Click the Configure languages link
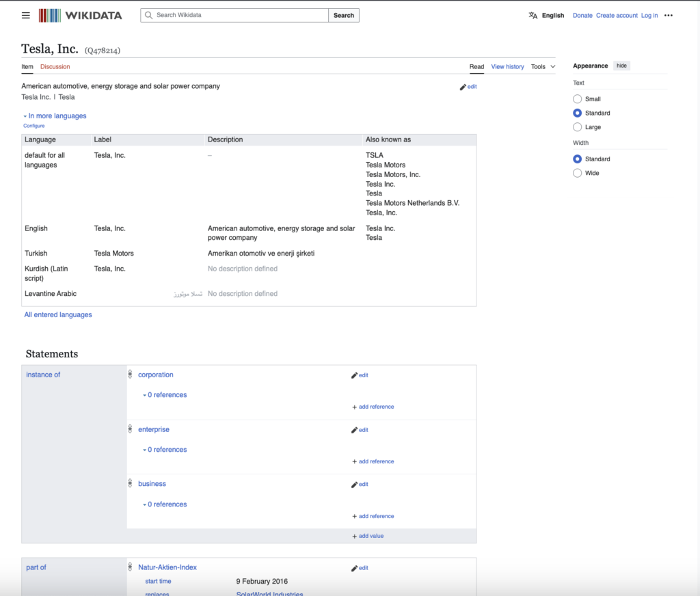Image resolution: width=700 pixels, height=596 pixels. point(34,126)
